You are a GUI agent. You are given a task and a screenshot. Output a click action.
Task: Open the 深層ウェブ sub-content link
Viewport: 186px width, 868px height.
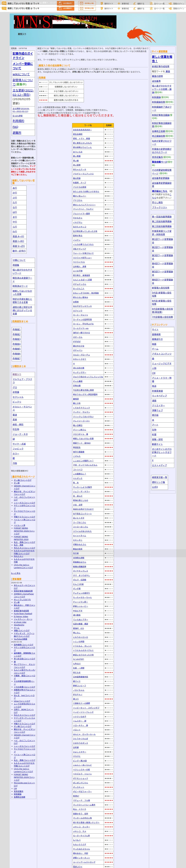(157, 410)
